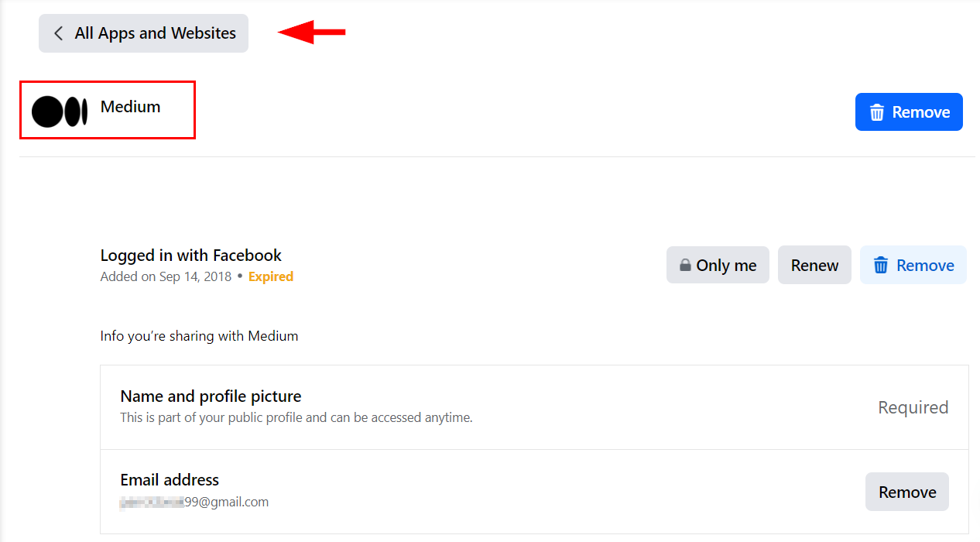
Task: Click the orange Expired status indicator
Action: 270,276
